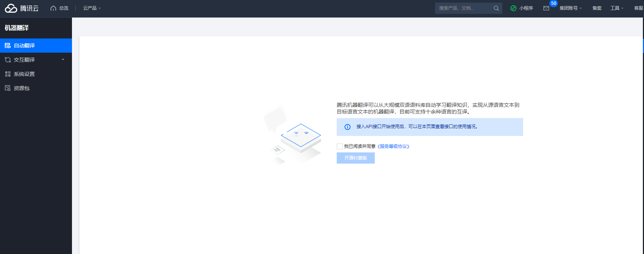The height and width of the screenshot is (254, 644).
Task: Click the 机器翻译 sidebar title
Action: pos(17,28)
